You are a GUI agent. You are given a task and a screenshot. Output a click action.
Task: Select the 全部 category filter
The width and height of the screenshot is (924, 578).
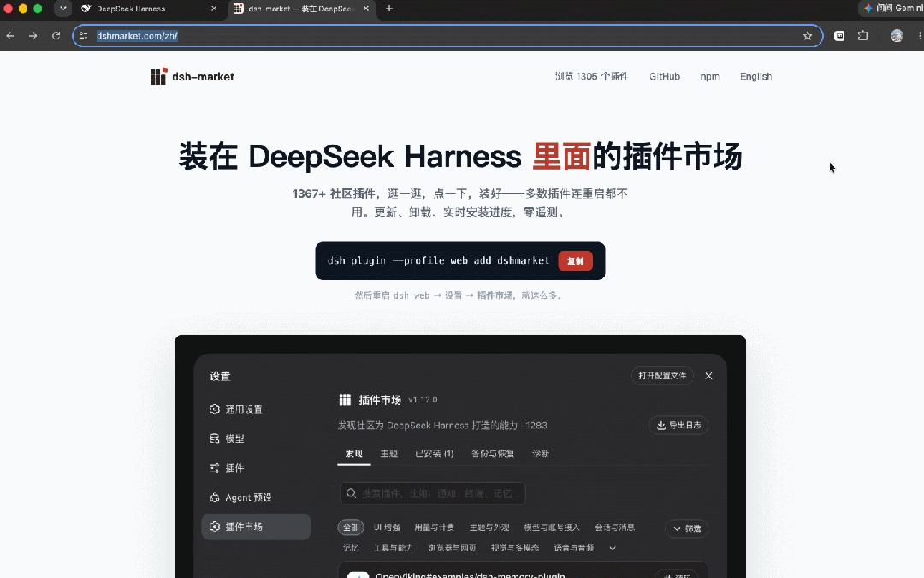tap(351, 527)
